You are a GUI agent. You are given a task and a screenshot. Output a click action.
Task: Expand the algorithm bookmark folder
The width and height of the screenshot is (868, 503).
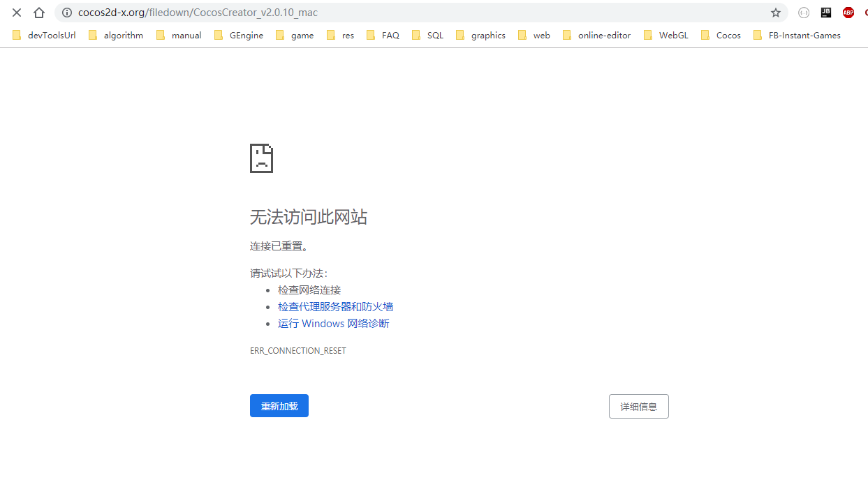coord(116,35)
